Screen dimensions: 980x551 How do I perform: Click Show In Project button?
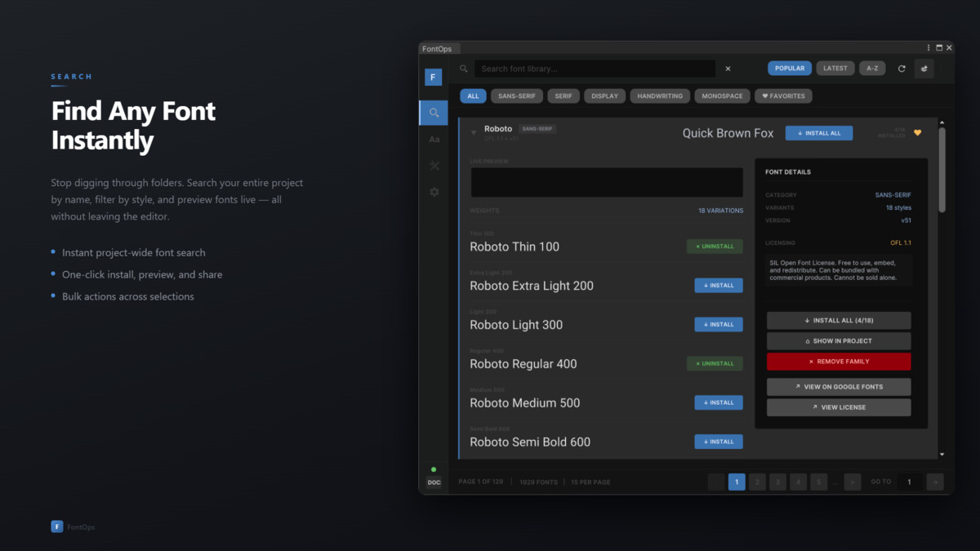click(839, 341)
